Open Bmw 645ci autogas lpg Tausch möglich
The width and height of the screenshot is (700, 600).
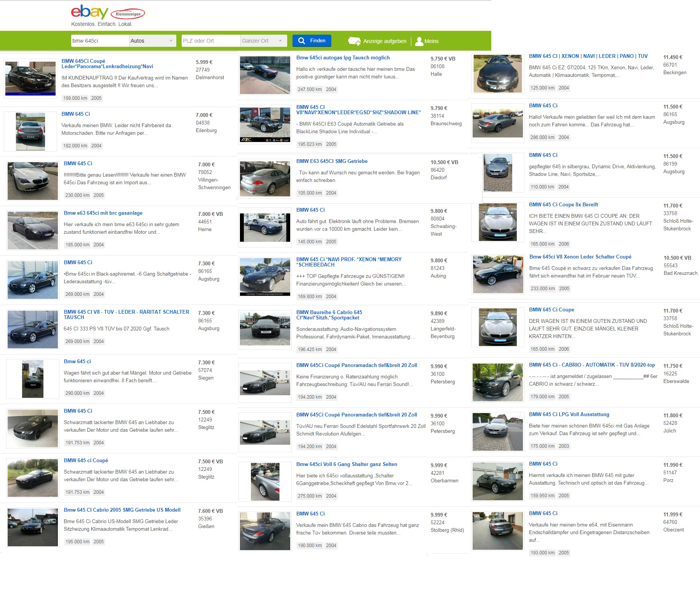point(343,58)
